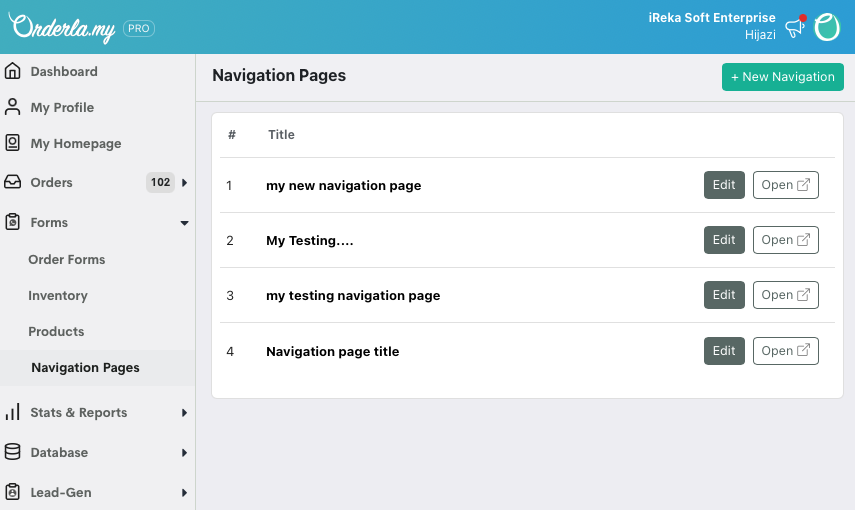855x510 pixels.
Task: Click the My Homepage icon in sidebar
Action: 13,143
